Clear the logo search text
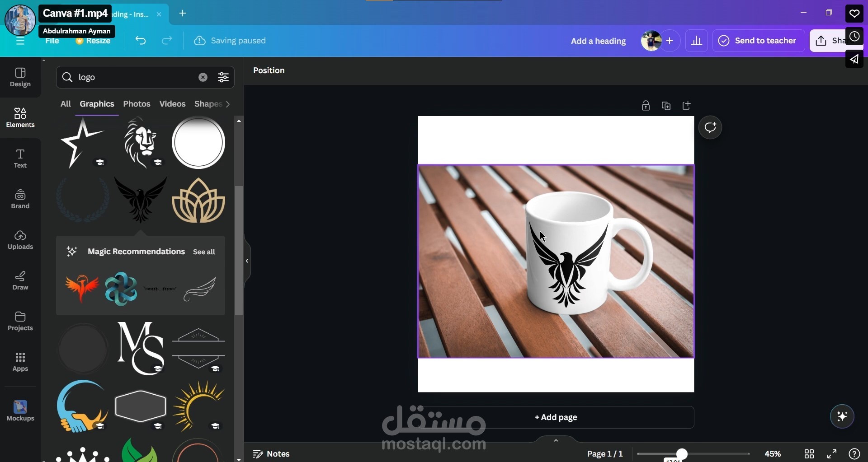Image resolution: width=868 pixels, height=462 pixels. click(x=203, y=77)
